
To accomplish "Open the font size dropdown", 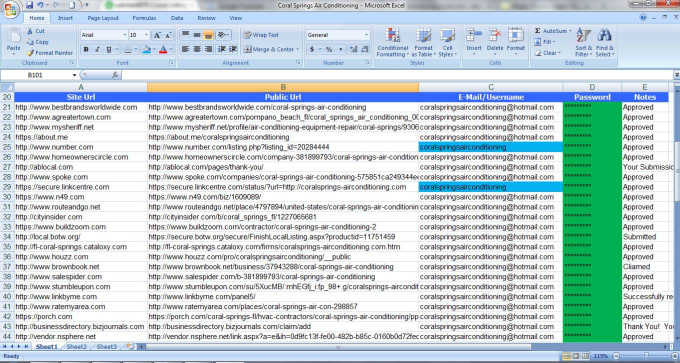I will [x=146, y=35].
